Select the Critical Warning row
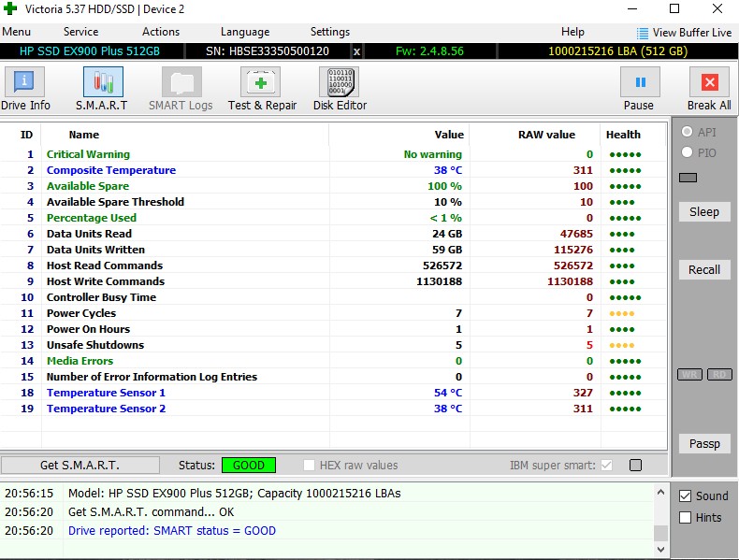The height and width of the screenshot is (560, 739). point(334,154)
